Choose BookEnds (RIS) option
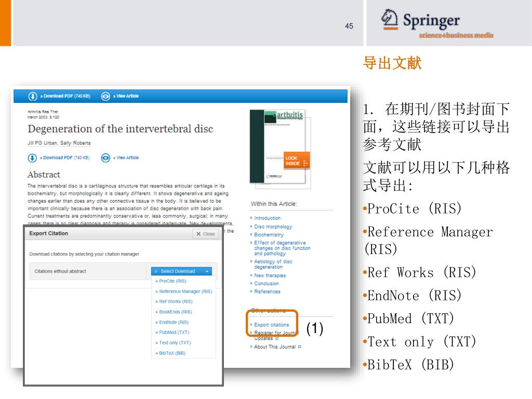532x399 pixels. (174, 312)
